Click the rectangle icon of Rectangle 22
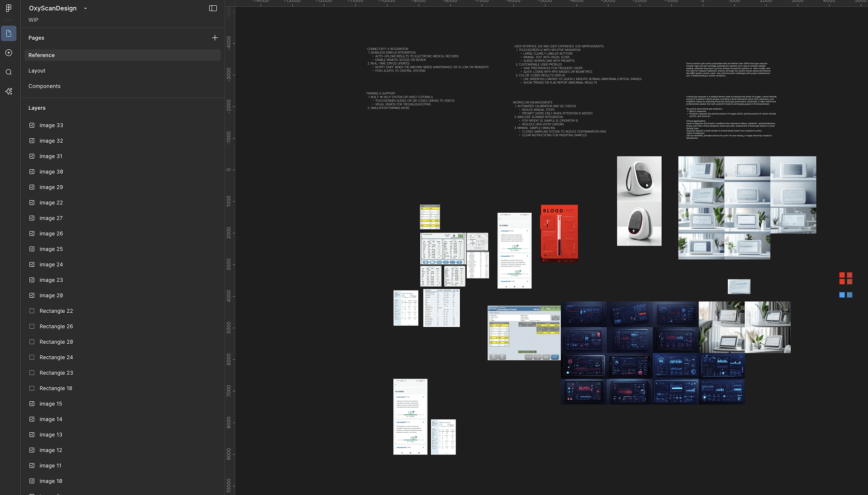 (32, 311)
